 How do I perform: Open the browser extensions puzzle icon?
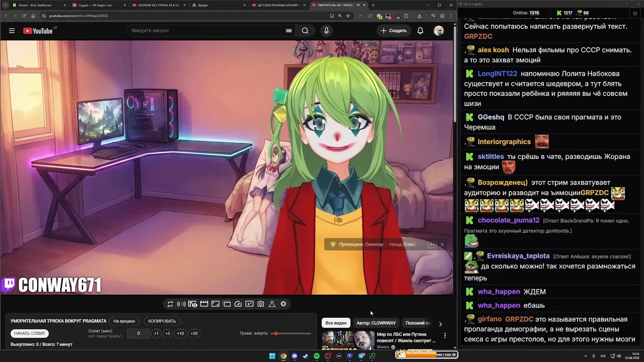tap(406, 16)
